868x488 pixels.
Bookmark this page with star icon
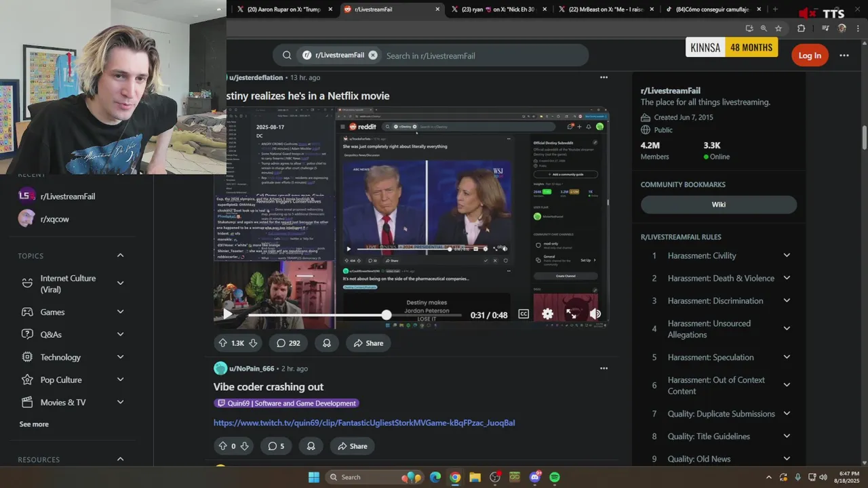[778, 28]
